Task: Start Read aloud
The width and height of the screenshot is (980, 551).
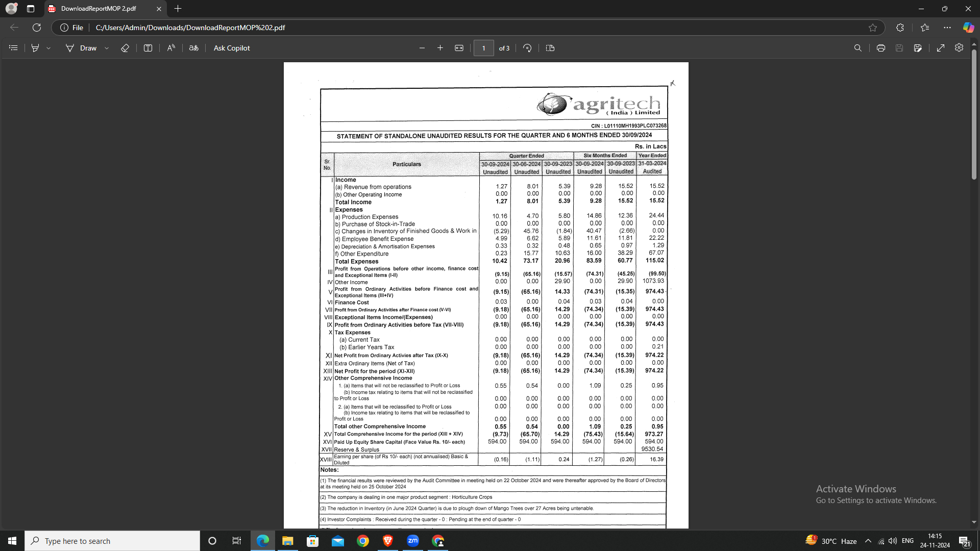Action: point(171,48)
